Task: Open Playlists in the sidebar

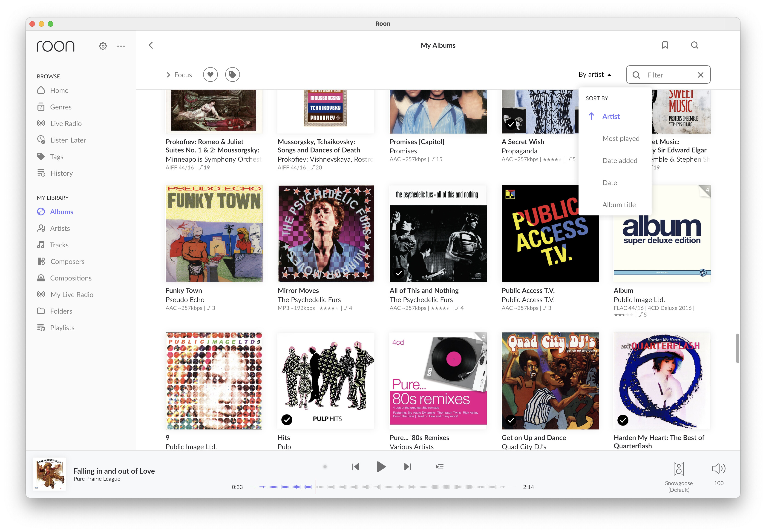Action: coord(62,328)
